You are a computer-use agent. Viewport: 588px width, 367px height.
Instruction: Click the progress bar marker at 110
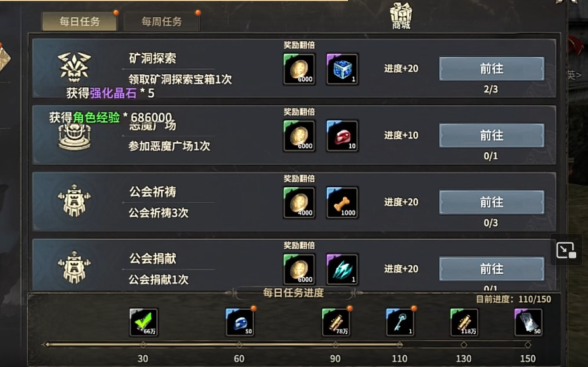coord(400,345)
